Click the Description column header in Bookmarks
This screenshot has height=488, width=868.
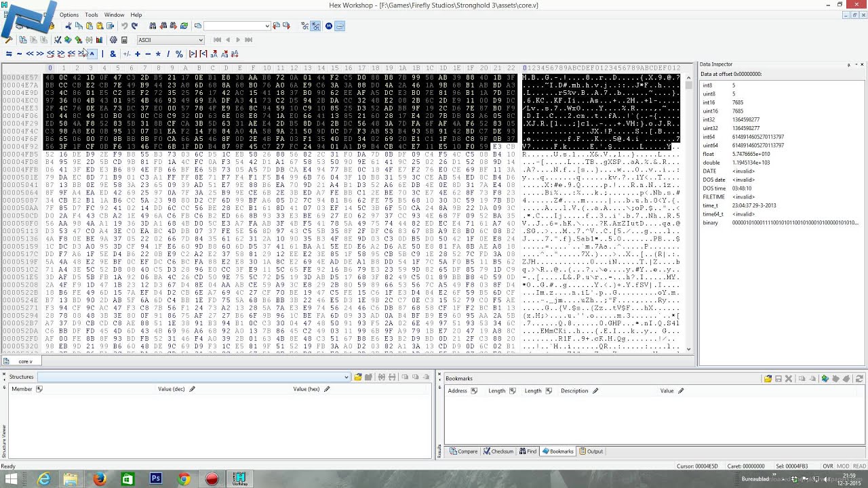(x=574, y=390)
